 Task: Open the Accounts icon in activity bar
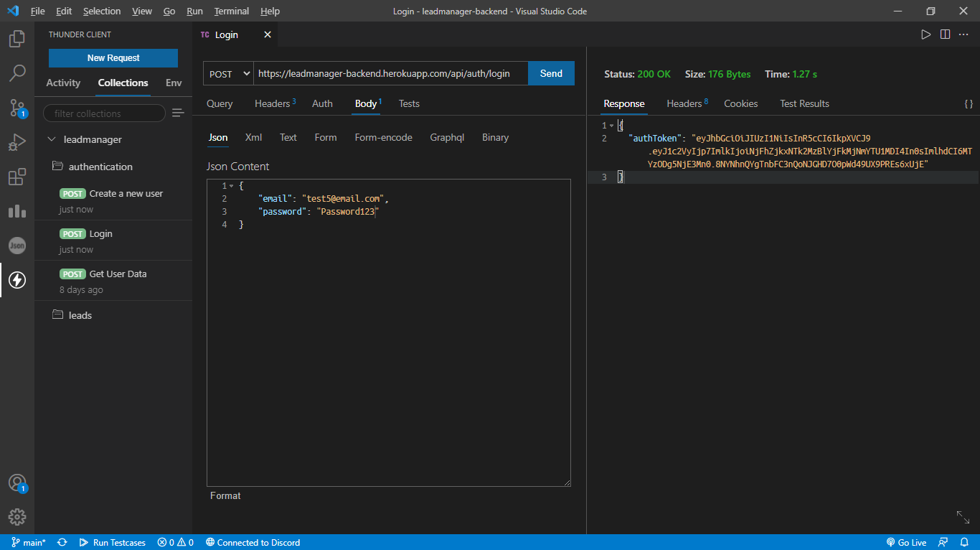click(x=17, y=483)
